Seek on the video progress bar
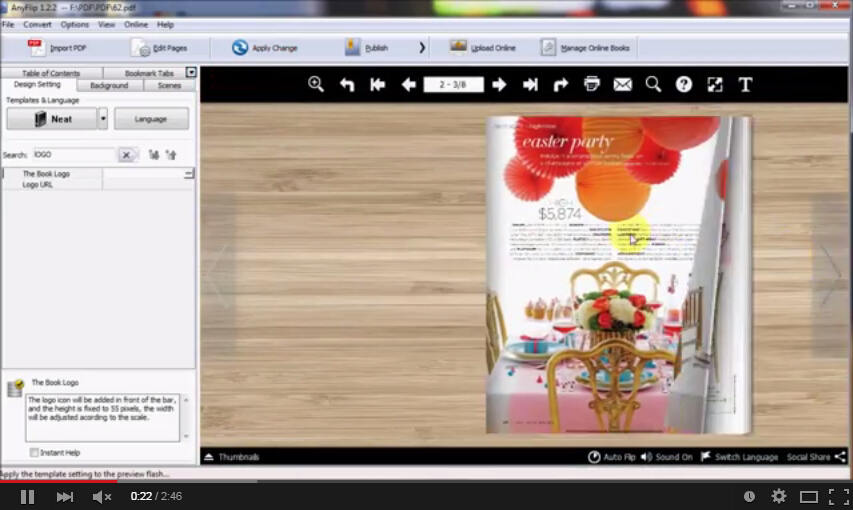This screenshot has height=510, width=853. pyautogui.click(x=400, y=481)
